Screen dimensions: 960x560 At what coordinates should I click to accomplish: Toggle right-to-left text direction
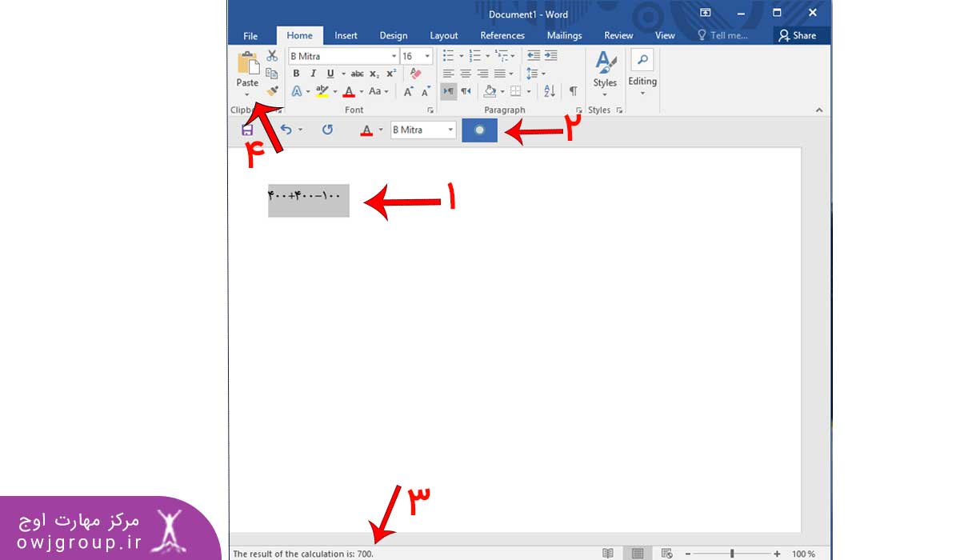pyautogui.click(x=466, y=92)
